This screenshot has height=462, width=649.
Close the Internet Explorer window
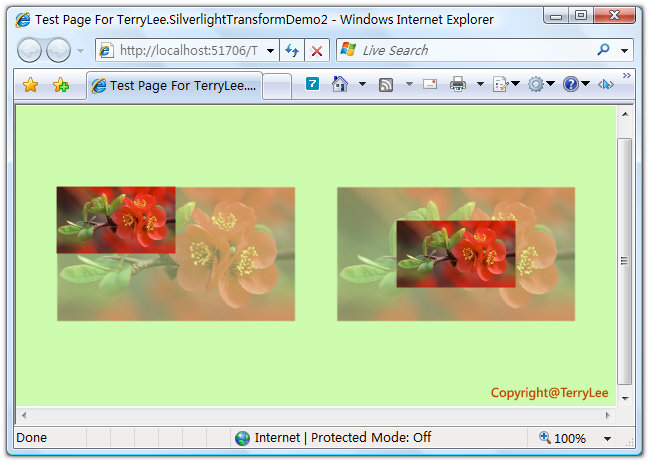coord(614,16)
